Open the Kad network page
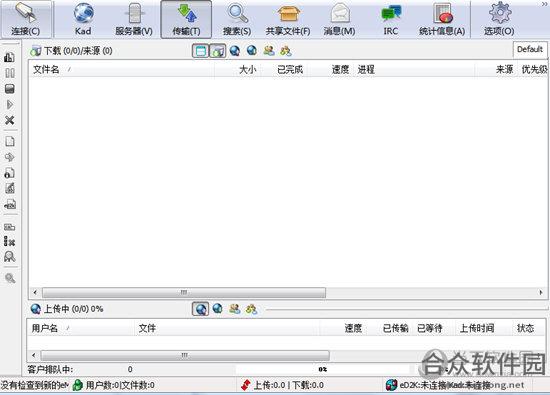The width and height of the screenshot is (550, 395). click(83, 19)
